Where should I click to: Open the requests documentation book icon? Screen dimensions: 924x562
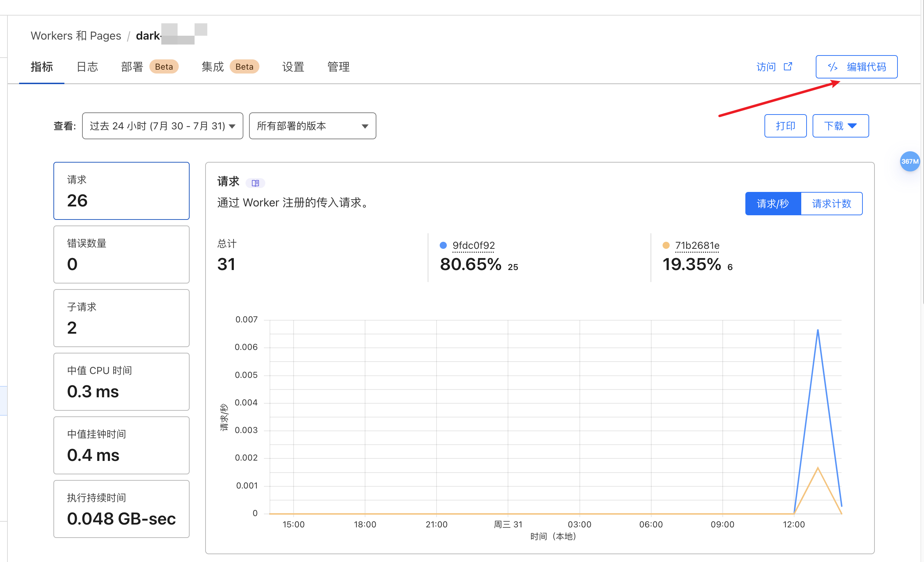coord(255,183)
